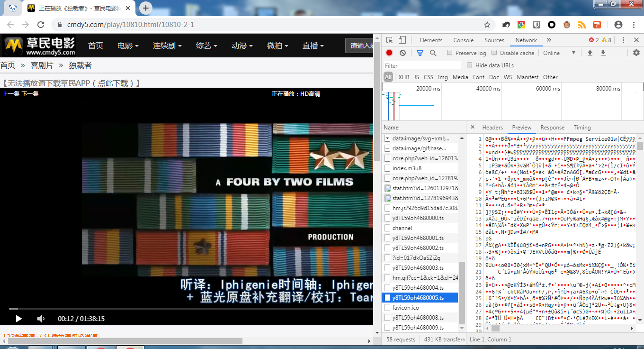The width and height of the screenshot is (644, 349).
Task: Click the cmdy5 site logo
Action: [x=40, y=46]
